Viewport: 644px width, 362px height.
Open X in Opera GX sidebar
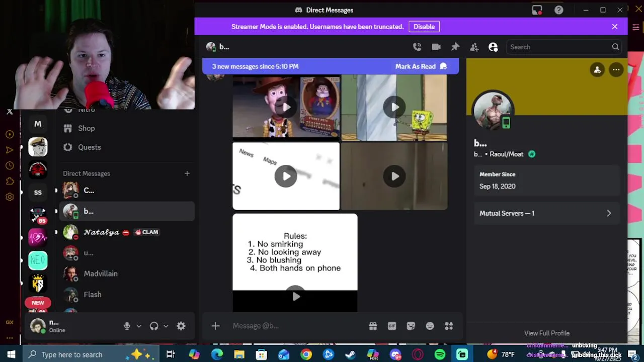pos(10,112)
